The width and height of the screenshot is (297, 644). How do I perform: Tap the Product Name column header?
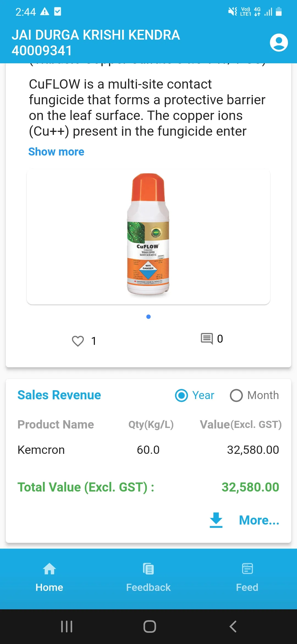tap(56, 424)
